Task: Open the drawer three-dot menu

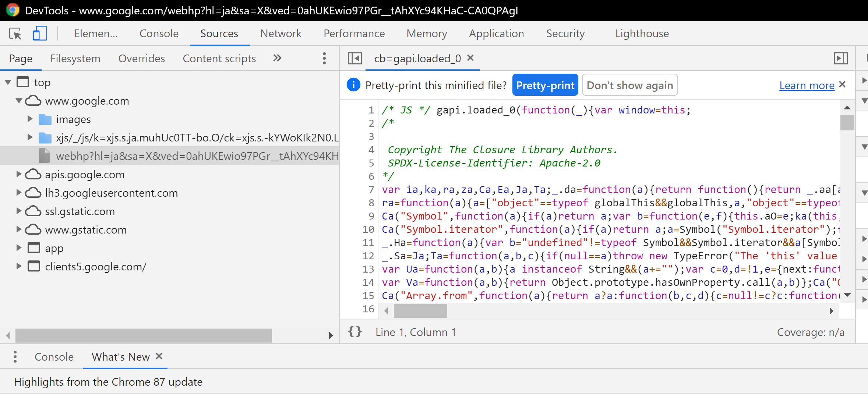Action: [15, 357]
